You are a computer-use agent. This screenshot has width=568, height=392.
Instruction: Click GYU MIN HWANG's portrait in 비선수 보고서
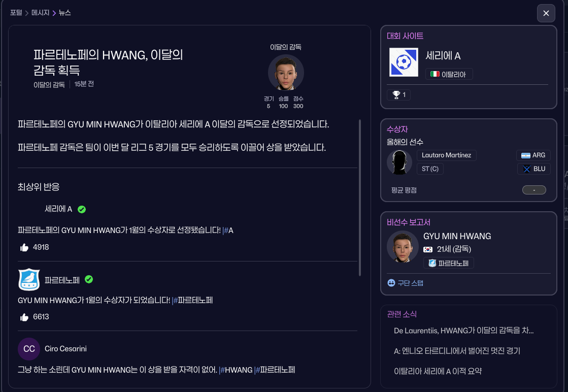[x=403, y=246]
